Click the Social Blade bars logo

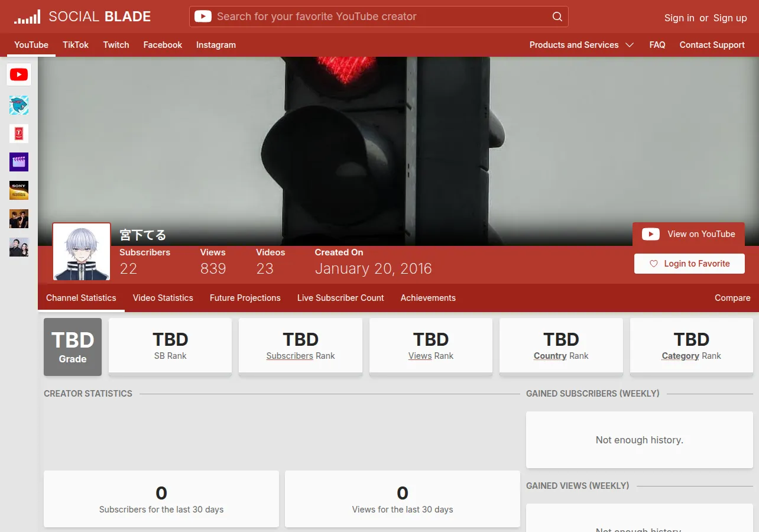click(x=28, y=17)
